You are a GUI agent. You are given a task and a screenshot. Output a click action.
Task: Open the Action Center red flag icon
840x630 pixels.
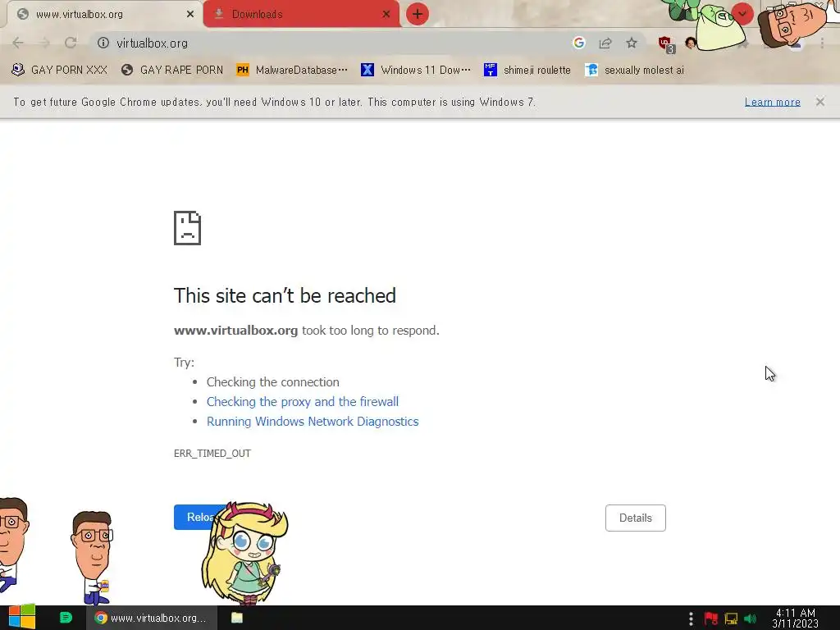tap(711, 619)
